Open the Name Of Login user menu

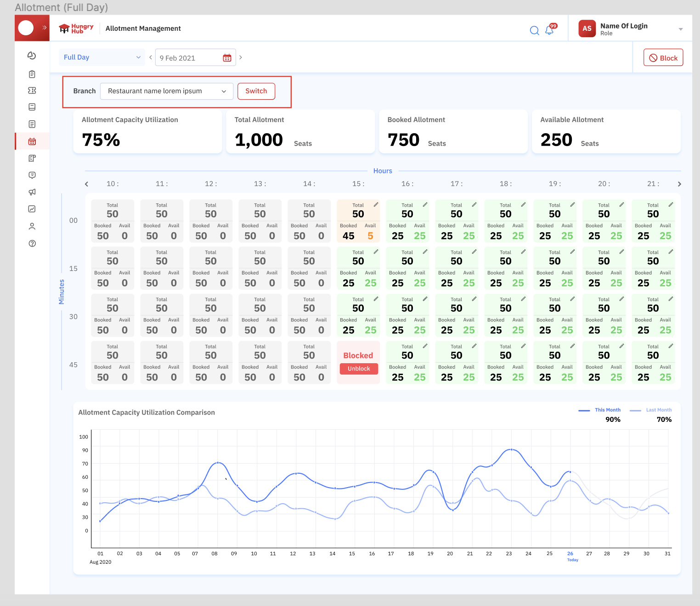630,29
